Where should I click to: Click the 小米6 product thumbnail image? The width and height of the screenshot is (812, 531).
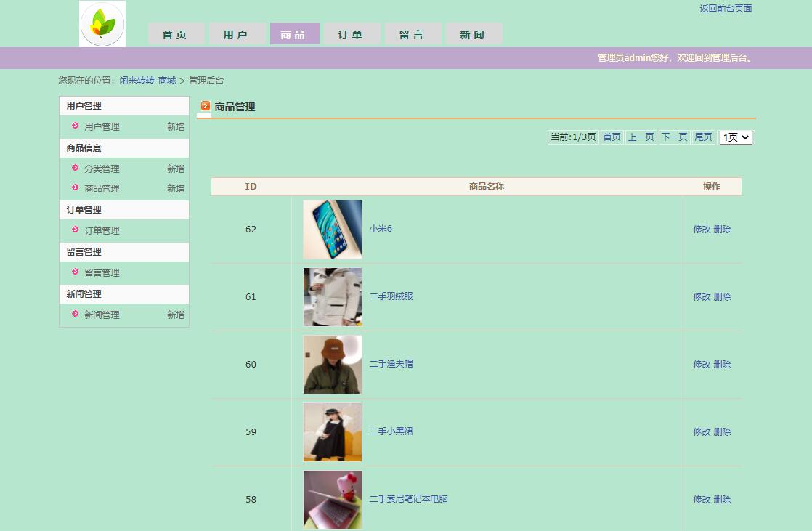[x=332, y=229]
